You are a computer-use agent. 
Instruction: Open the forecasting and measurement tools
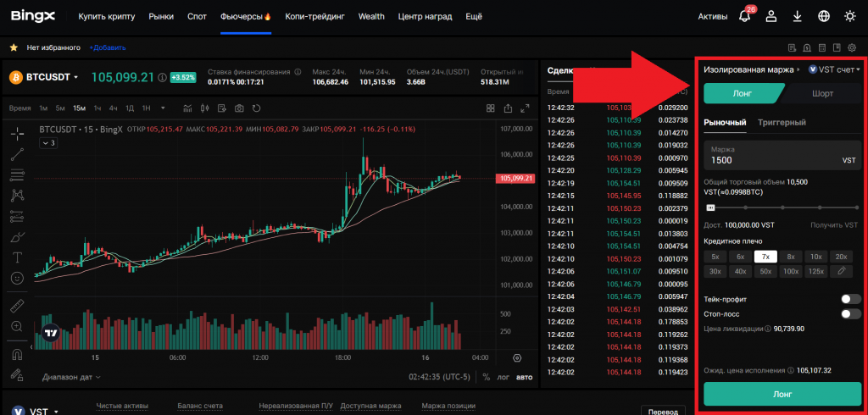coord(17,216)
